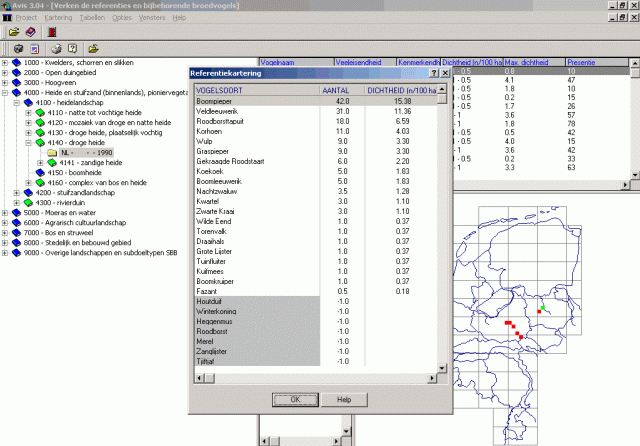
Task: Click the question mark help toolbar icon
Action: 73,49
